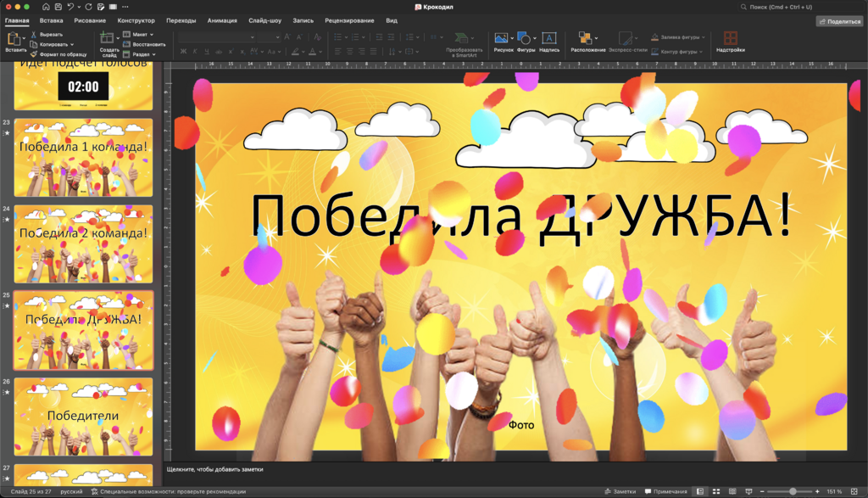The image size is (868, 498).
Task: Open undo history dropdown arrow
Action: (x=79, y=7)
